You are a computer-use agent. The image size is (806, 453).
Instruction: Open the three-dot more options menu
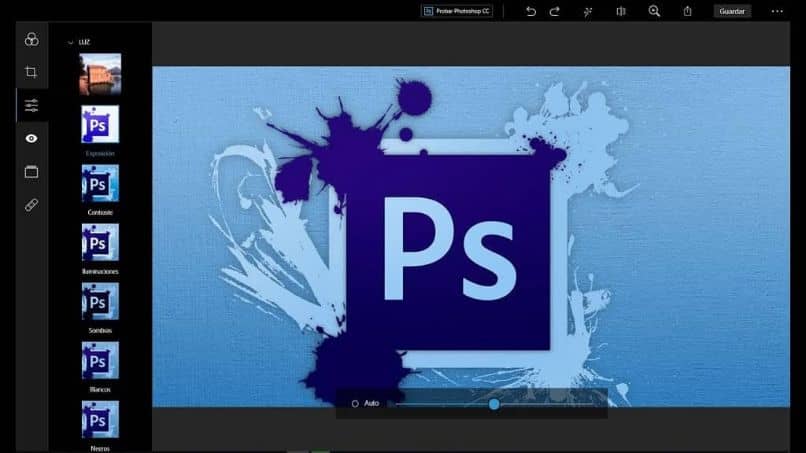[x=777, y=11]
